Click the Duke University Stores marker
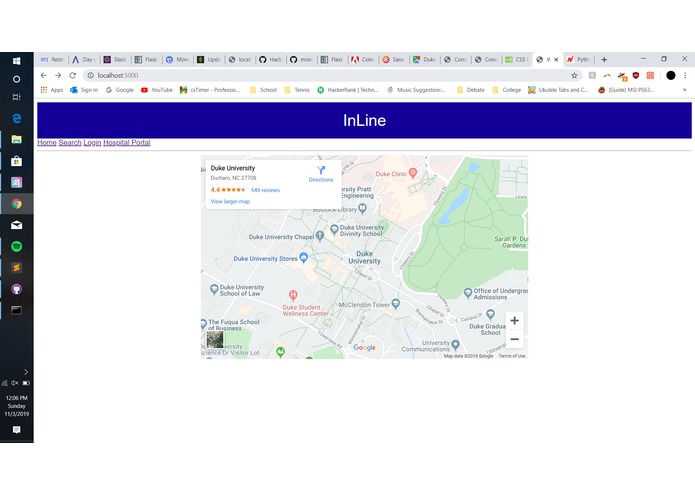The width and height of the screenshot is (695, 494). point(304,257)
